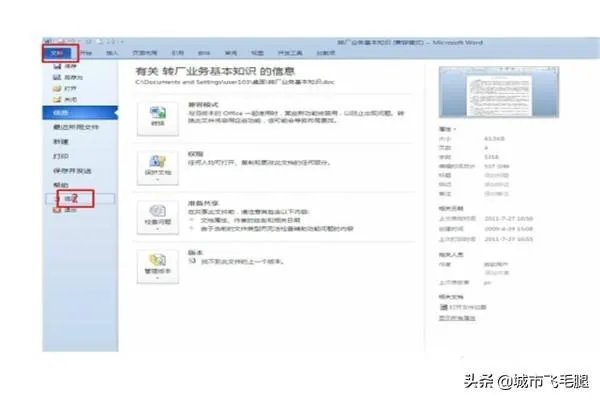
Task: Click 显示所有属性 (Show all properties) link
Action: [x=457, y=318]
